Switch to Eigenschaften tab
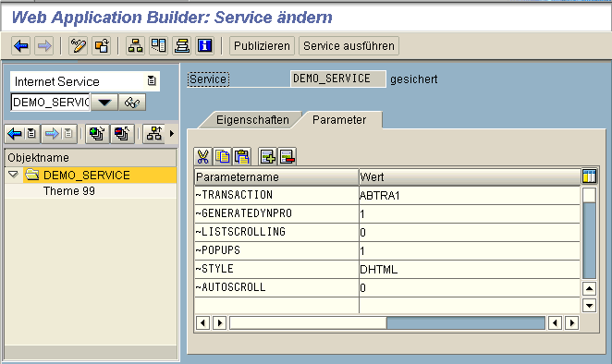The height and width of the screenshot is (364, 612). [x=252, y=120]
